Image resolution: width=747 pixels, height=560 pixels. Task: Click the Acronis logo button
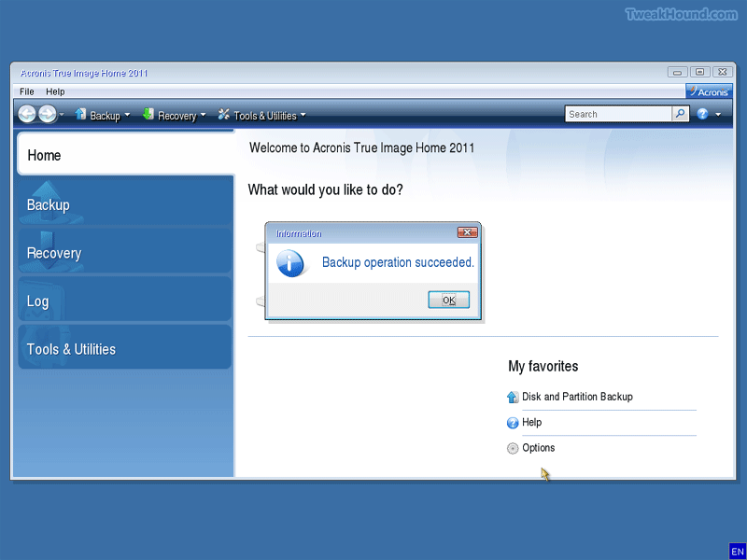click(x=709, y=91)
